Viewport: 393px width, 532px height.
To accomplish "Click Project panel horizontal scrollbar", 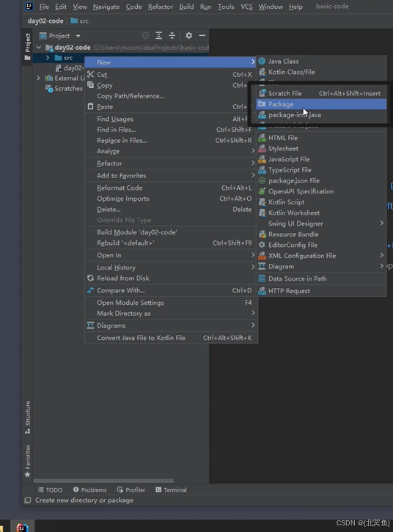I will pyautogui.click(x=103, y=481).
